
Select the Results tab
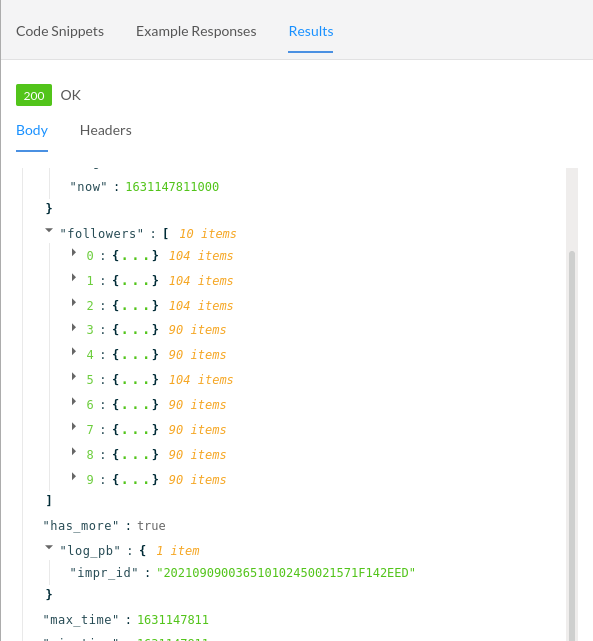(311, 31)
